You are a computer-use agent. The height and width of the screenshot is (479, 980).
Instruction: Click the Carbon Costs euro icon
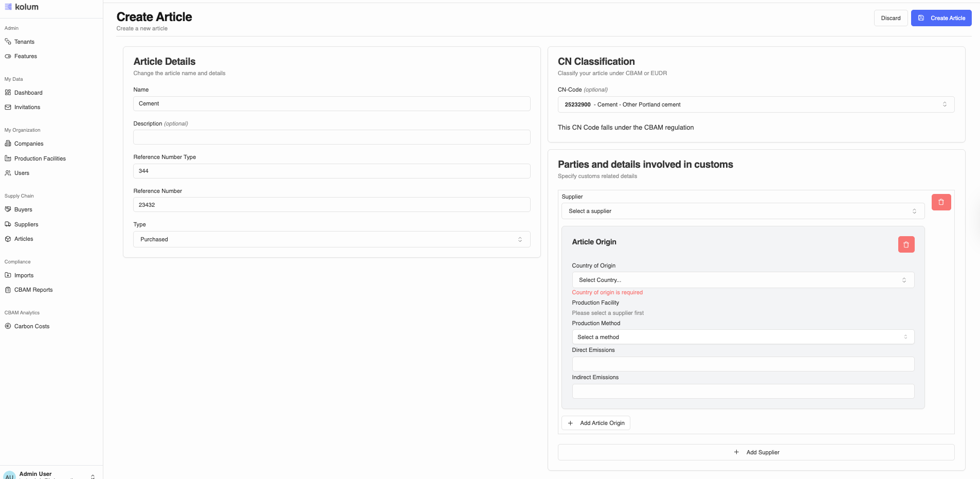[8, 326]
